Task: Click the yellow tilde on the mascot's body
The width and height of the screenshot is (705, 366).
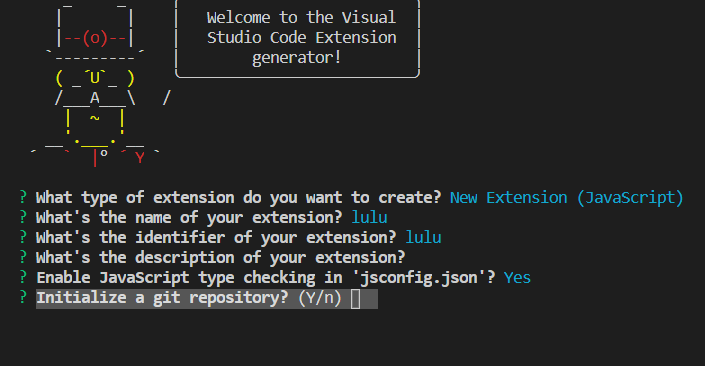Action: tap(94, 119)
